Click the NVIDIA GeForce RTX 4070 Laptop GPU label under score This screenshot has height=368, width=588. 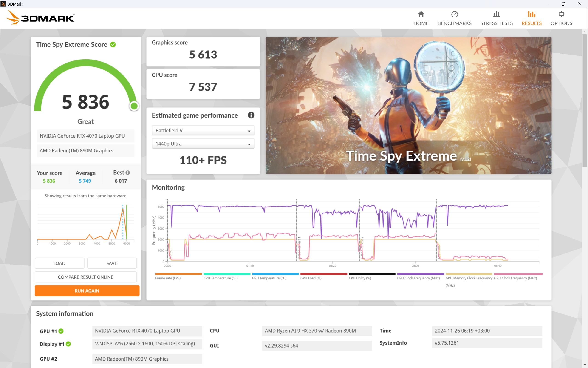tap(85, 136)
